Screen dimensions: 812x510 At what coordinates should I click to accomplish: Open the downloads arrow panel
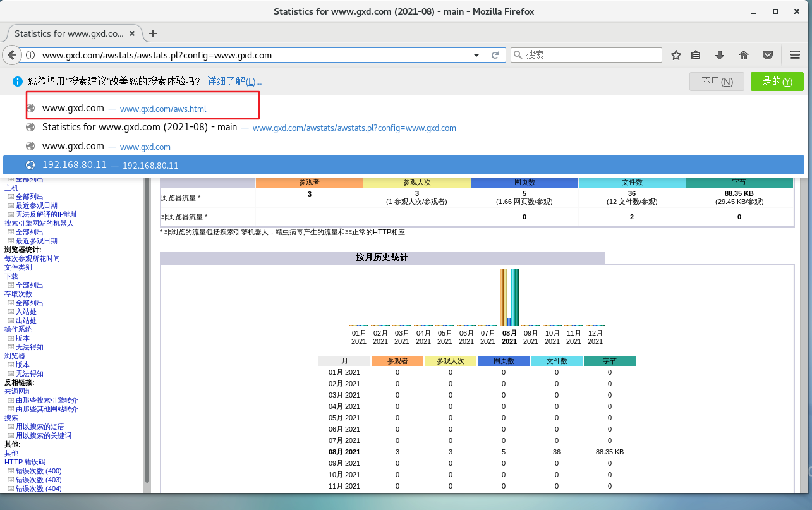pyautogui.click(x=719, y=55)
